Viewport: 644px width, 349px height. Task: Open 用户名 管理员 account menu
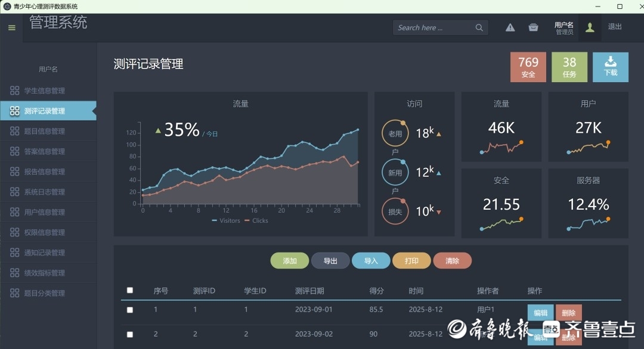(563, 28)
